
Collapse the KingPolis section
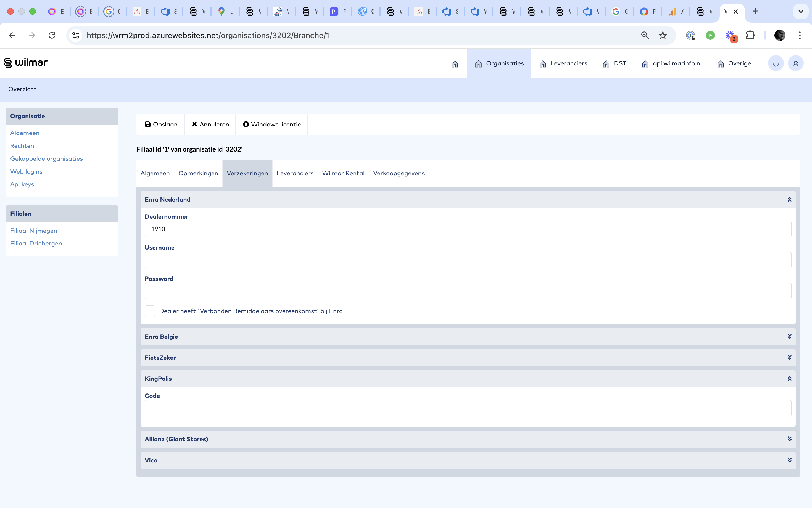point(789,379)
